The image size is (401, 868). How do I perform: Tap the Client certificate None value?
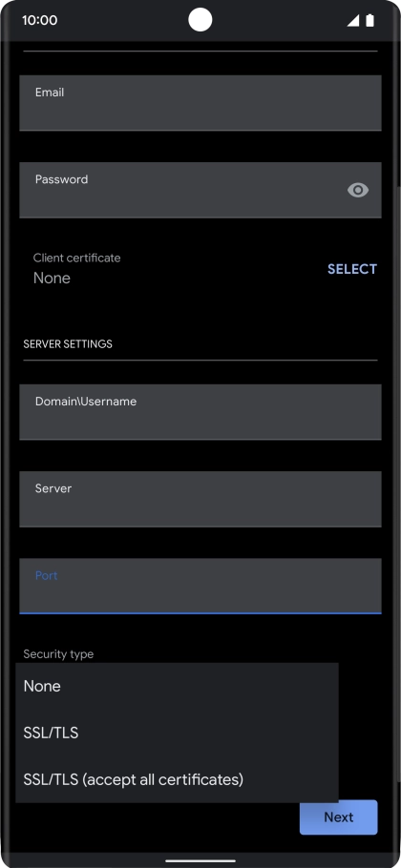(x=52, y=278)
